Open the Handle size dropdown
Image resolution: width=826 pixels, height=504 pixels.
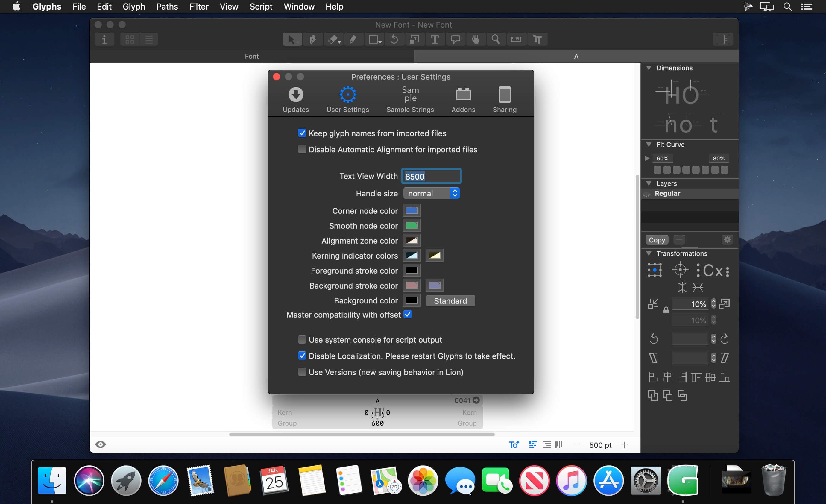point(432,193)
